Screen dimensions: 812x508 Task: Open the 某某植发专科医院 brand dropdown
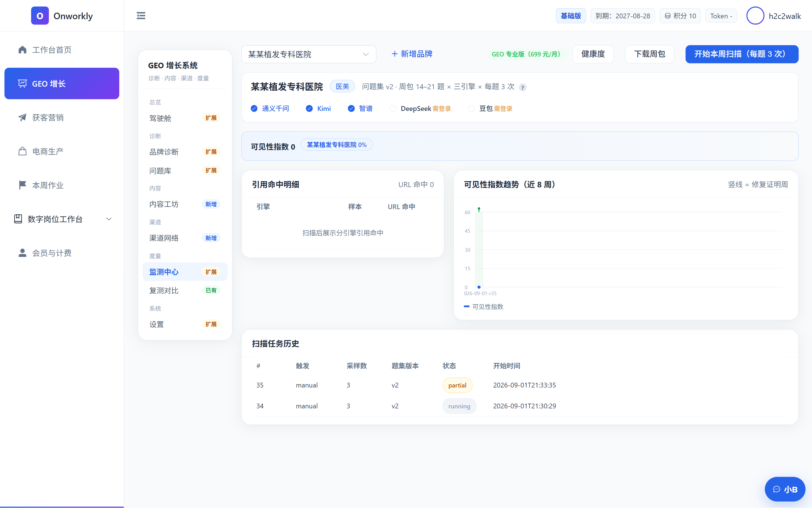pyautogui.click(x=309, y=54)
